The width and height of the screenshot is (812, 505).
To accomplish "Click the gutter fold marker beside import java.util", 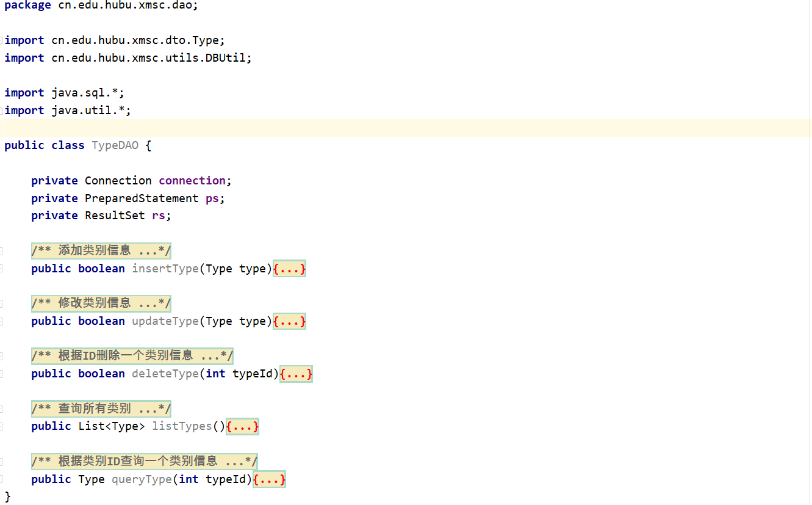I will tap(2, 111).
